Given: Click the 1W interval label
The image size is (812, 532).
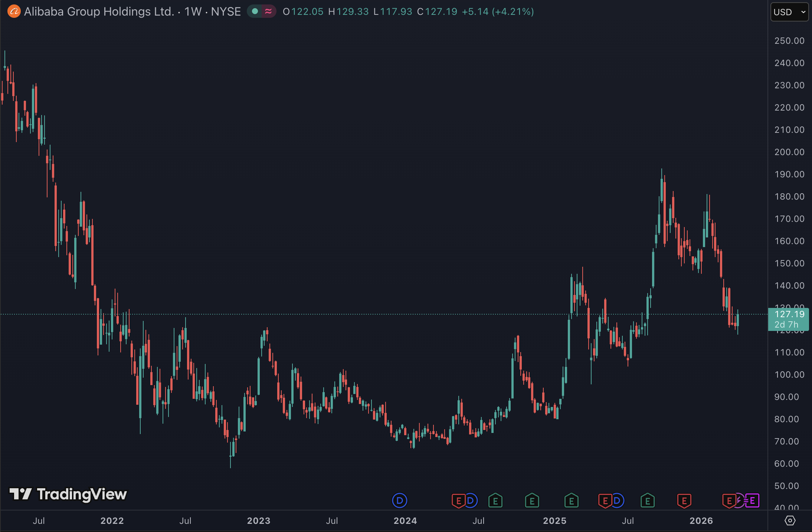Looking at the screenshot, I should point(194,12).
